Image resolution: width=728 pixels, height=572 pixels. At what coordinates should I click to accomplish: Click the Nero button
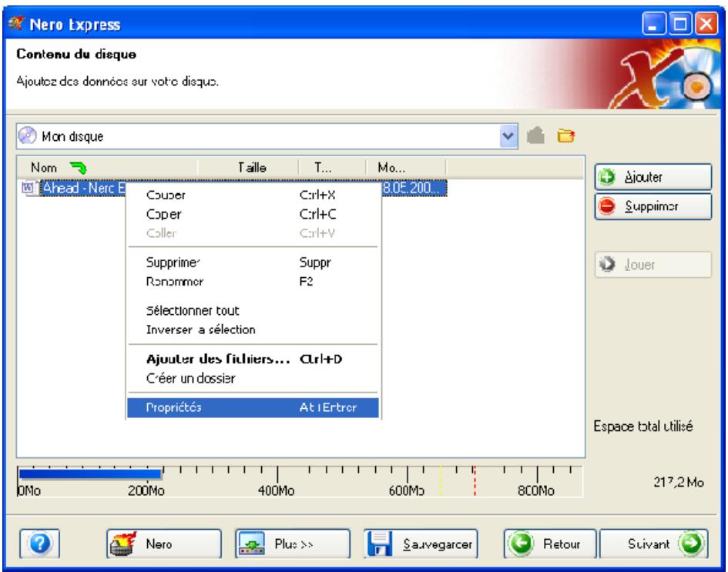[x=164, y=544]
